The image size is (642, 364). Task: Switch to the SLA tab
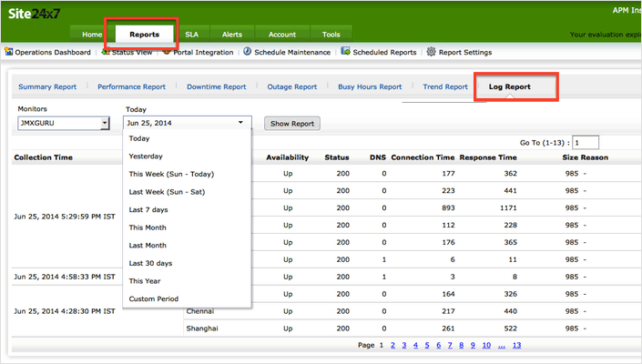(x=192, y=35)
